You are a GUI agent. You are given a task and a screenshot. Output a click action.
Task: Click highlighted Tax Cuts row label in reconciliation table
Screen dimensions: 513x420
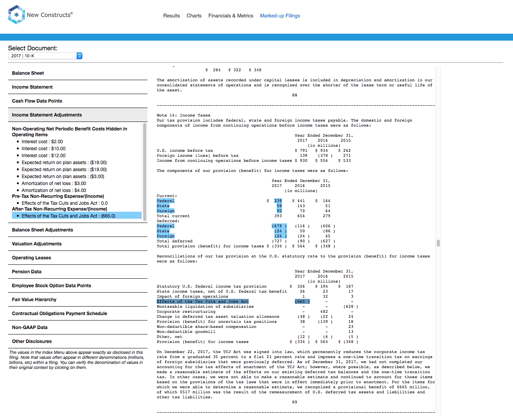(x=203, y=302)
